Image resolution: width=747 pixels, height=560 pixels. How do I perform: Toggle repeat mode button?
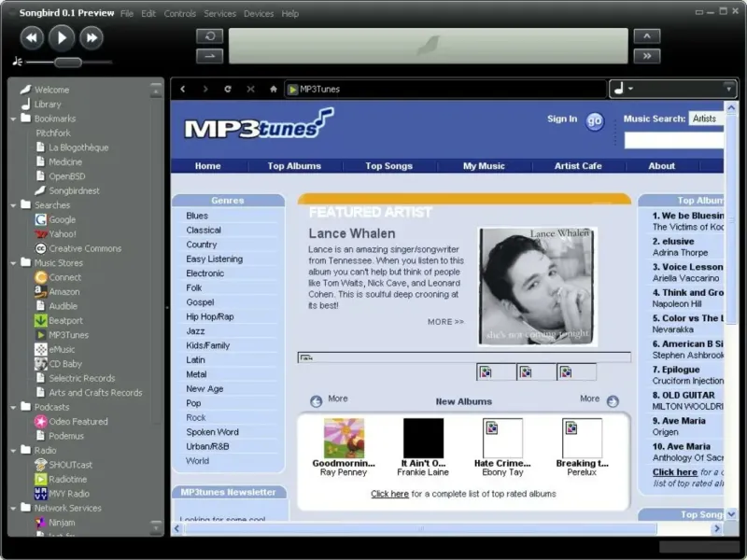pos(209,36)
